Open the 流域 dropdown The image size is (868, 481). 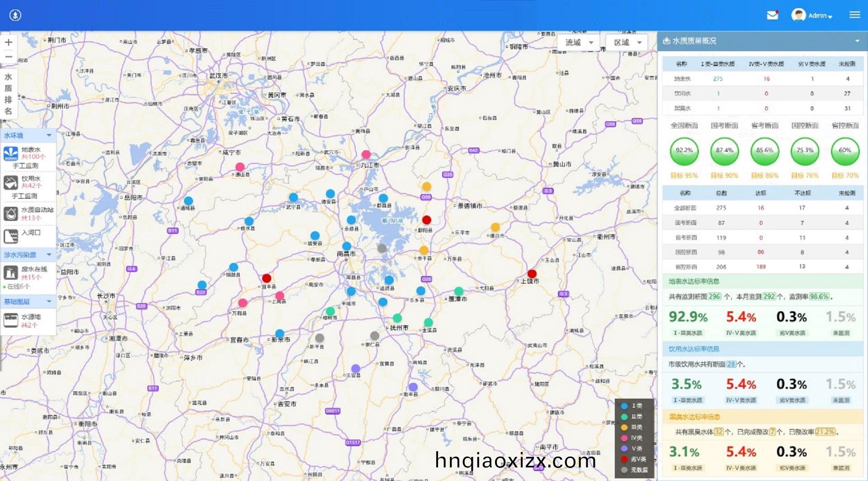click(579, 43)
